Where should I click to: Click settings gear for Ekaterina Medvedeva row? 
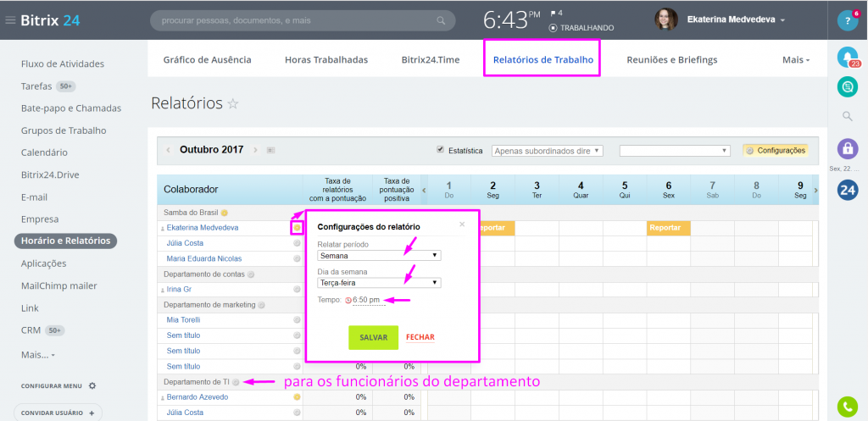point(297,227)
